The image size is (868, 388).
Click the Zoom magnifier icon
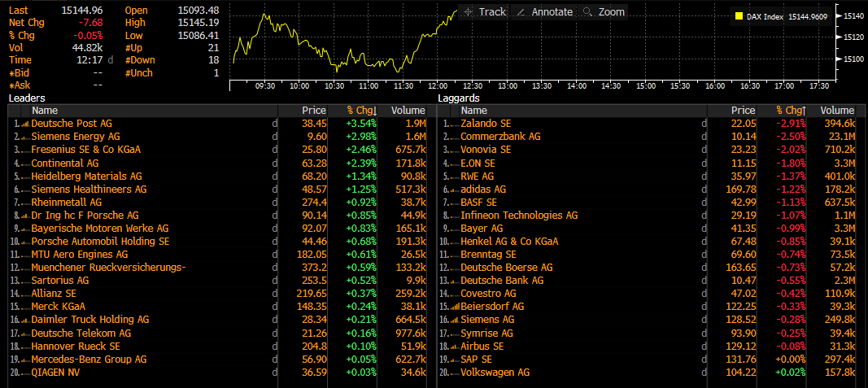click(x=587, y=12)
